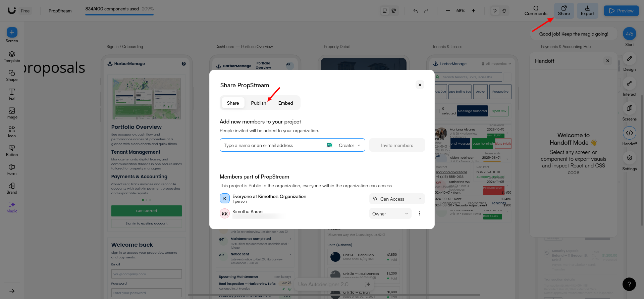644x299 pixels.
Task: Open the Owner role dropdown
Action: (390, 214)
